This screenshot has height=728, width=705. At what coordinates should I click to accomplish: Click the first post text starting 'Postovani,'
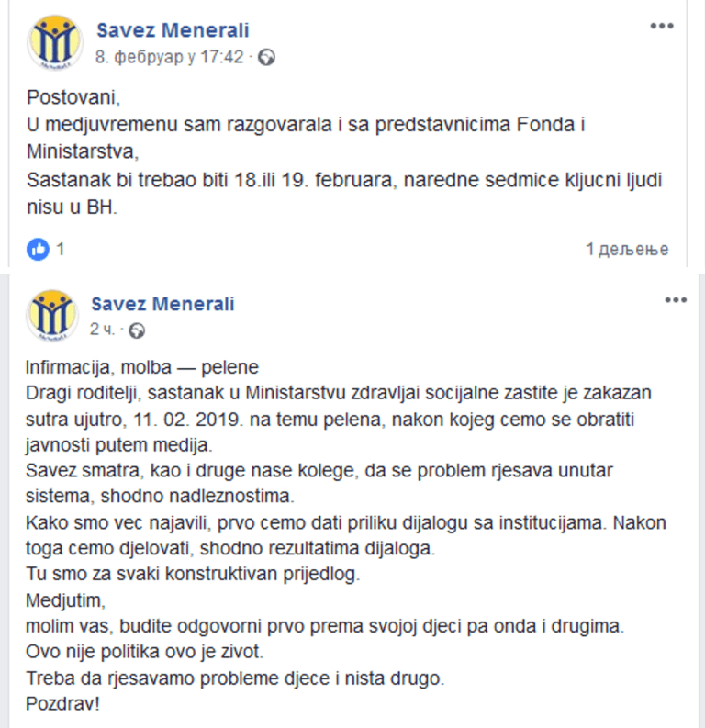pos(344,151)
